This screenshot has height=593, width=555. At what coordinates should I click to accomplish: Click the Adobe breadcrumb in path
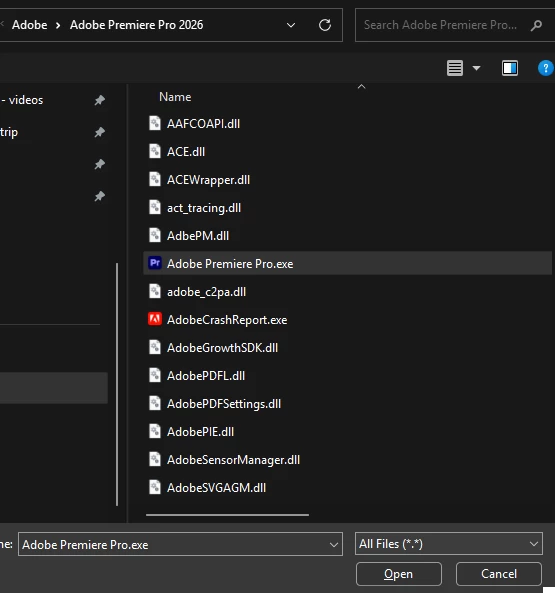[x=29, y=25]
